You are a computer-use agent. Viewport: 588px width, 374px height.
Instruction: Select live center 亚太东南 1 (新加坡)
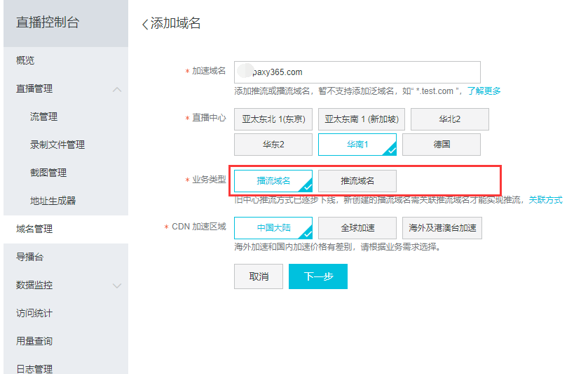362,119
